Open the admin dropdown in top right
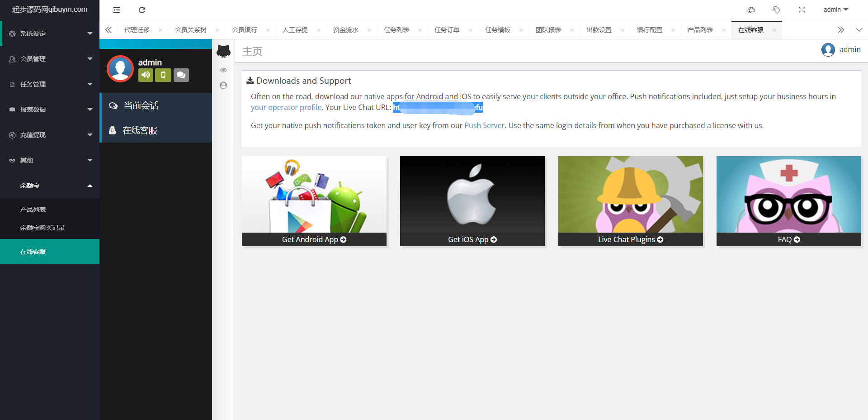The width and height of the screenshot is (868, 420). [x=835, y=10]
